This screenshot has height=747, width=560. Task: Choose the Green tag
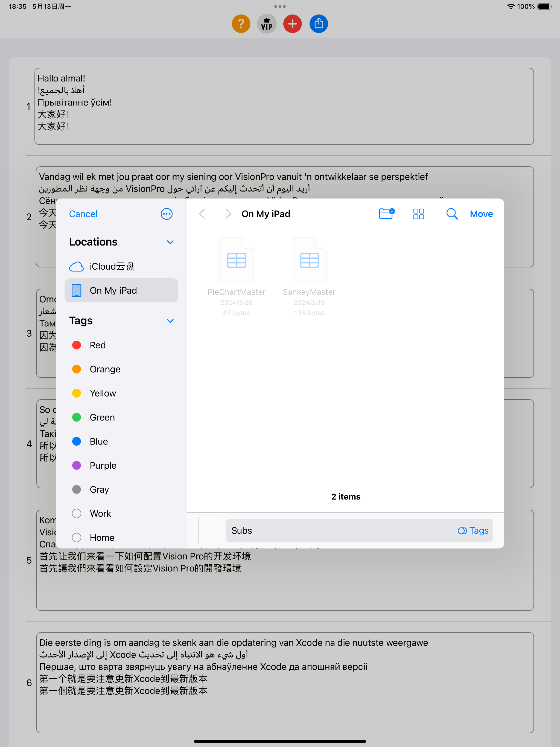click(121, 418)
